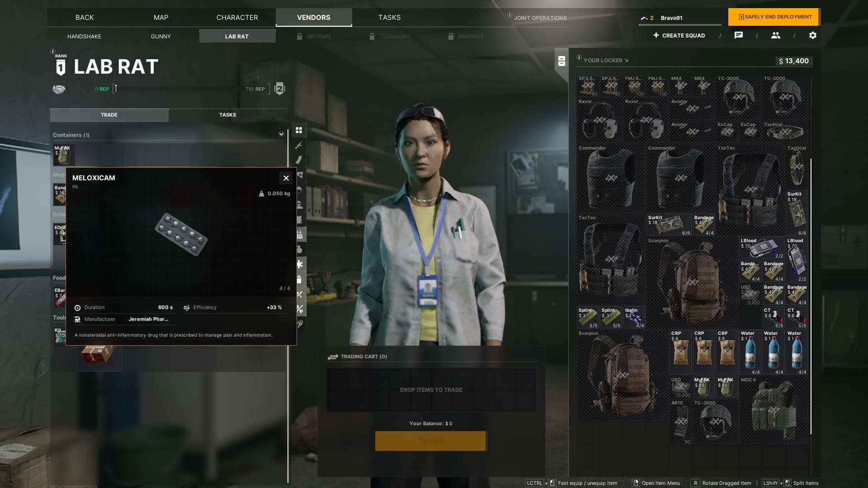Click the keys category filter icon
The width and height of the screenshot is (868, 488).
coord(299,324)
